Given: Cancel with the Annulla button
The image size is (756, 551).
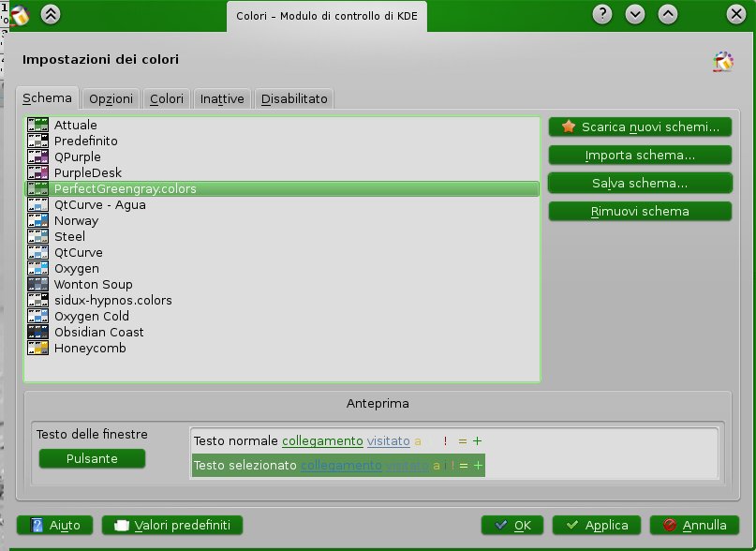Looking at the screenshot, I should 694,525.
